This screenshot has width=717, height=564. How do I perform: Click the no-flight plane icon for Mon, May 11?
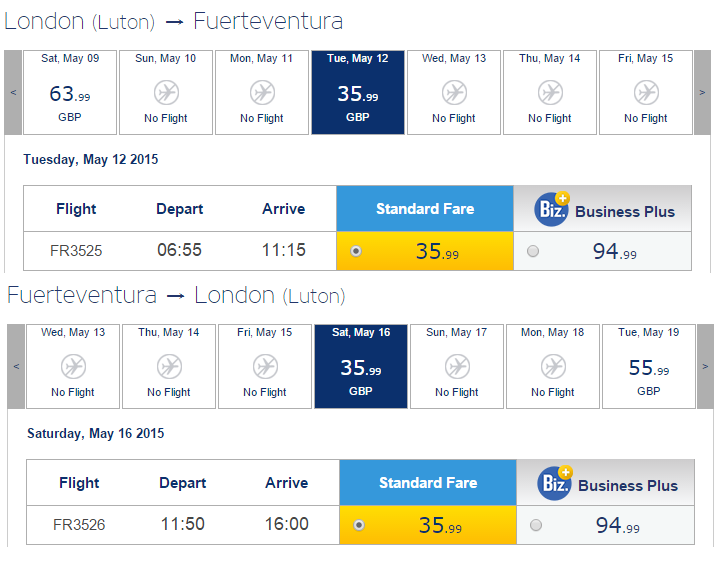[x=262, y=93]
